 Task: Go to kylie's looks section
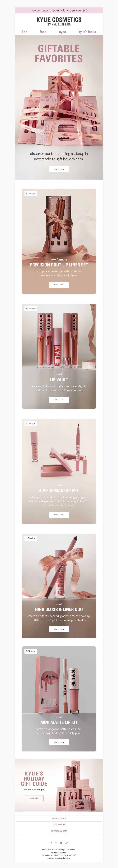[x=87, y=32]
